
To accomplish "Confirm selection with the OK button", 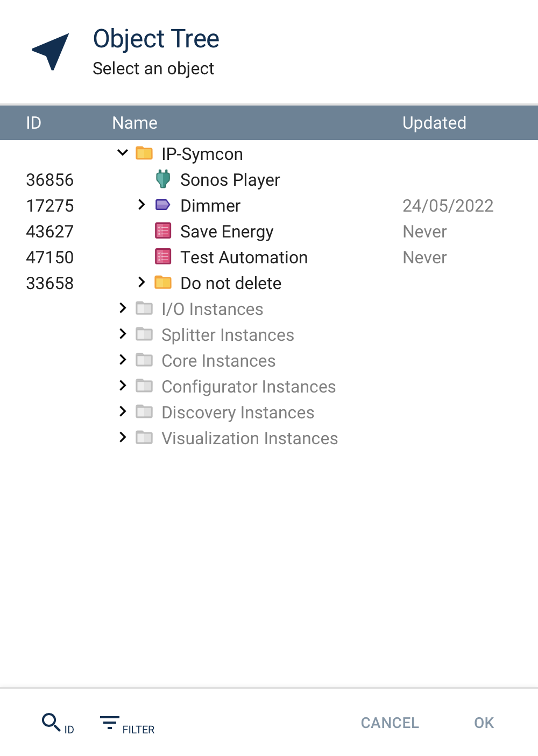I will 484,723.
